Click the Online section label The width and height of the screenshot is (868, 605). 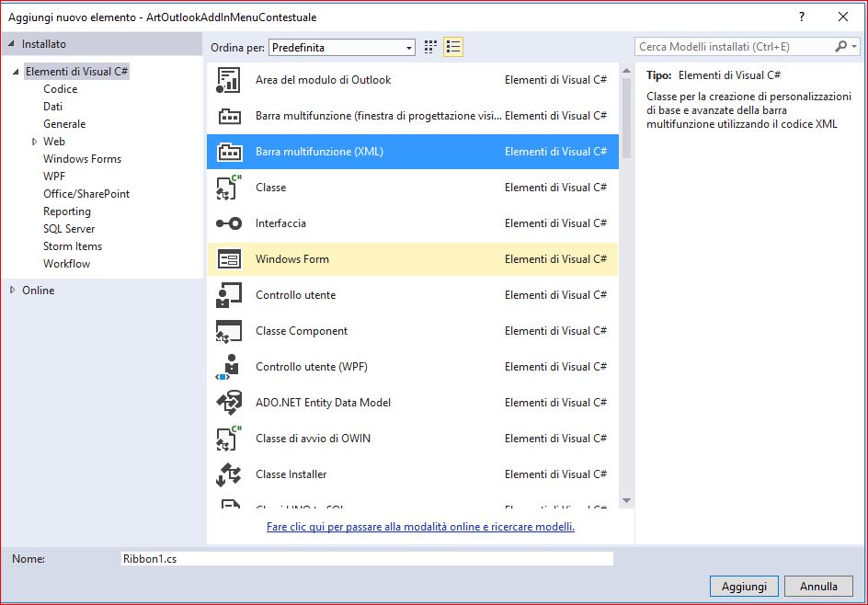[x=39, y=290]
